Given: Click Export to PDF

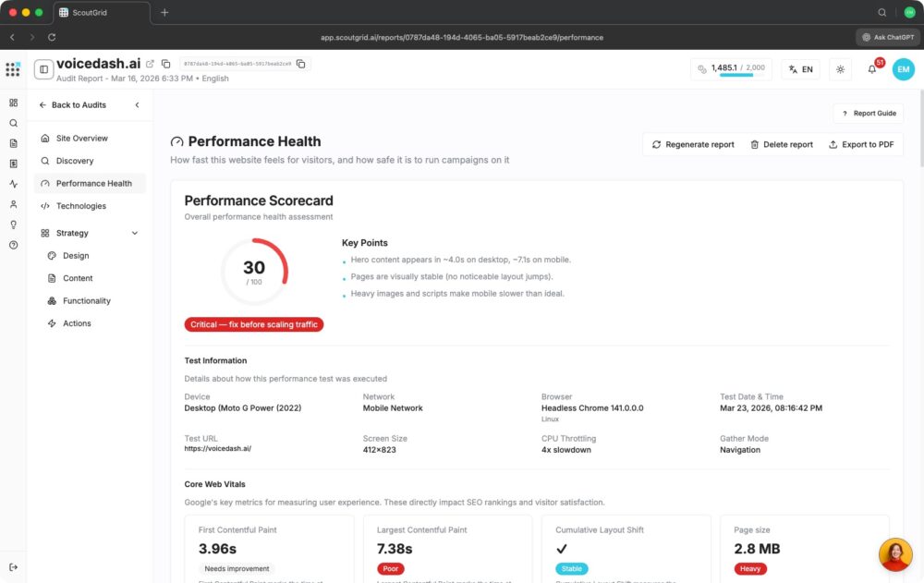Looking at the screenshot, I should (860, 145).
